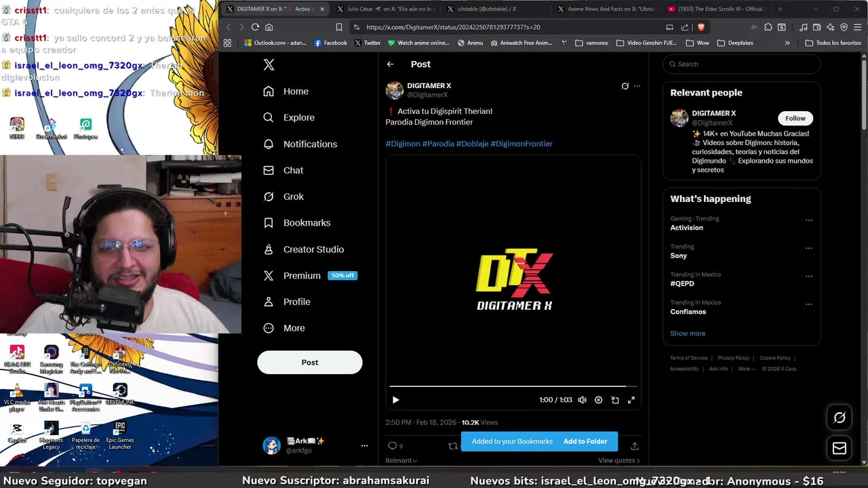Open account menu dots next to Ark
The image size is (868, 488).
(x=364, y=445)
